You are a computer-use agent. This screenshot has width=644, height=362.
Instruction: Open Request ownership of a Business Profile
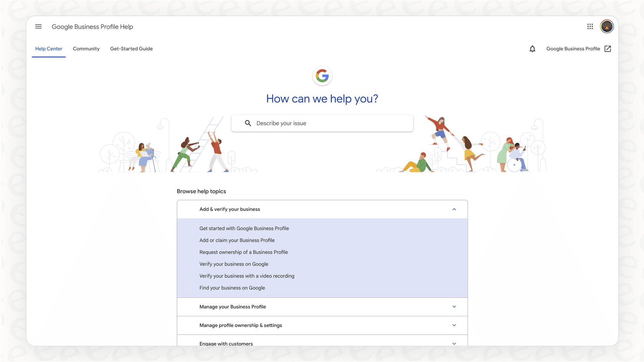pyautogui.click(x=243, y=252)
